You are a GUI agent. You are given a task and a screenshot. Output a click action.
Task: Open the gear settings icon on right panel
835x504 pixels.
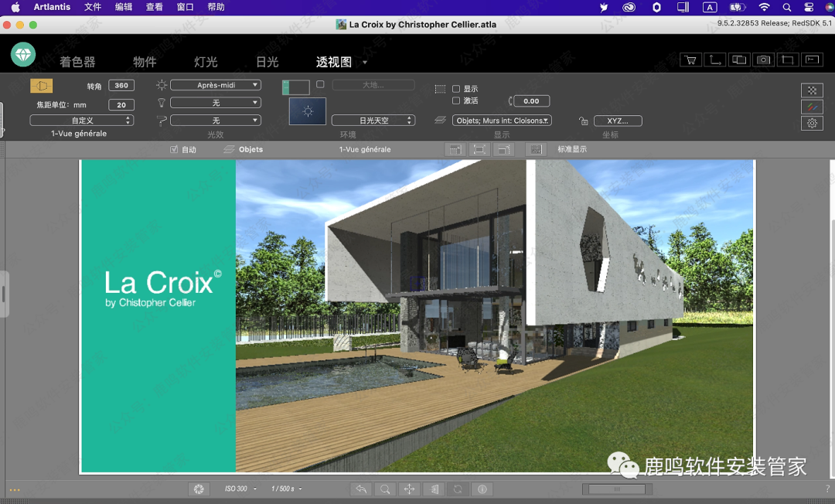click(812, 123)
